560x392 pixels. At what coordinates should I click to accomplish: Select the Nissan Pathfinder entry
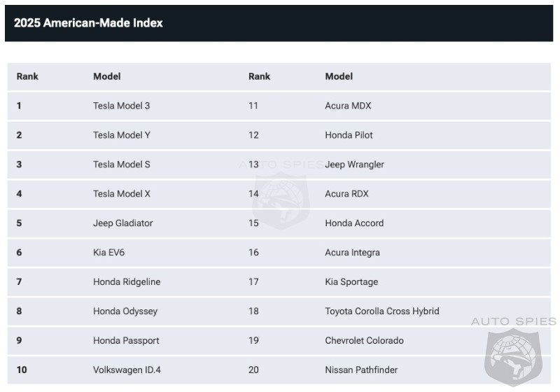pos(361,370)
